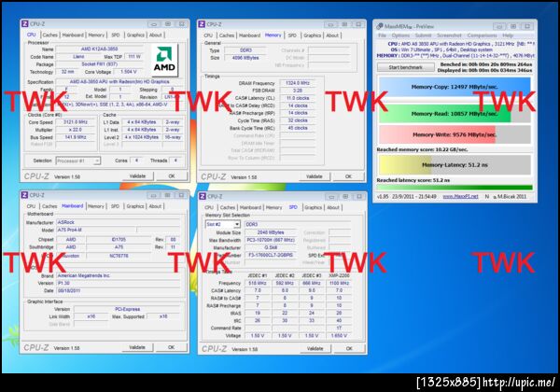This screenshot has height=392, width=560.
Task: Click the DRAM Frequency value 1324.0 MHz
Action: 297,83
